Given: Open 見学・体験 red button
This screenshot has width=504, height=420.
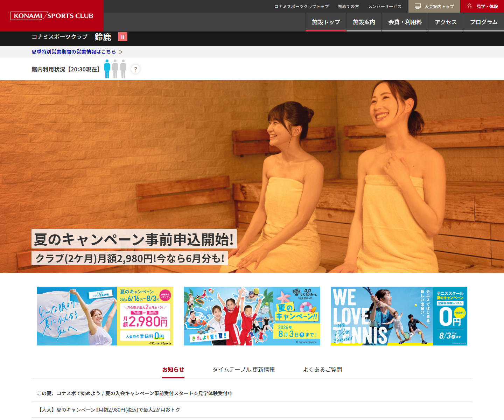Looking at the screenshot, I should [x=482, y=6].
